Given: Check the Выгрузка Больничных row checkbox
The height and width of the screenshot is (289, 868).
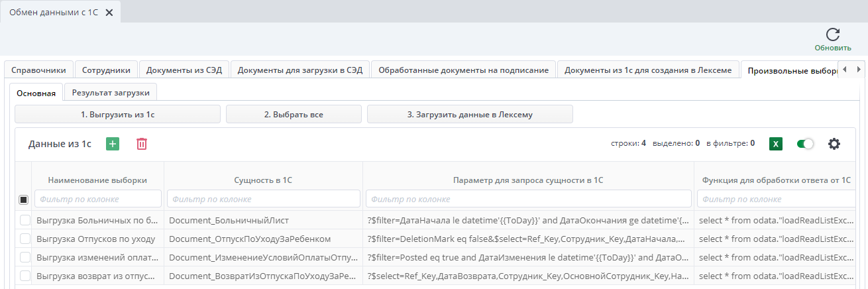Looking at the screenshot, I should tap(25, 220).
